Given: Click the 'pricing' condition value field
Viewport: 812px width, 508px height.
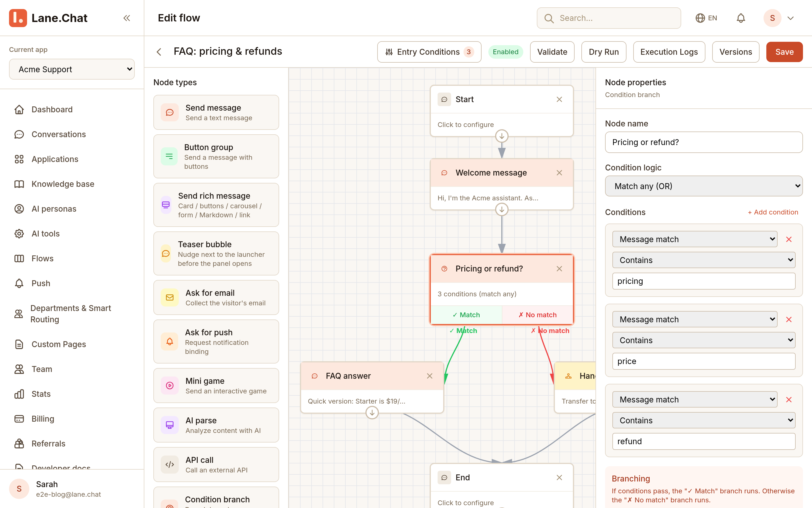Looking at the screenshot, I should coord(704,281).
